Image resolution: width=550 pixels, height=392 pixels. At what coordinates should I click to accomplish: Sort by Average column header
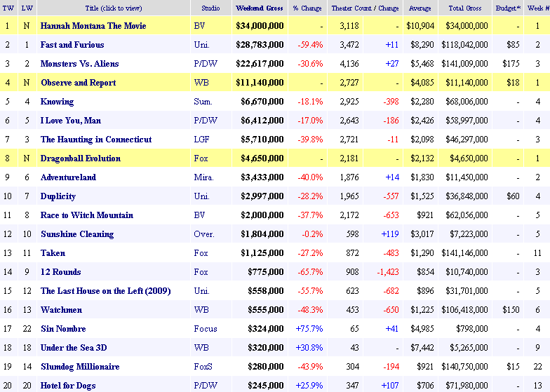click(x=420, y=8)
